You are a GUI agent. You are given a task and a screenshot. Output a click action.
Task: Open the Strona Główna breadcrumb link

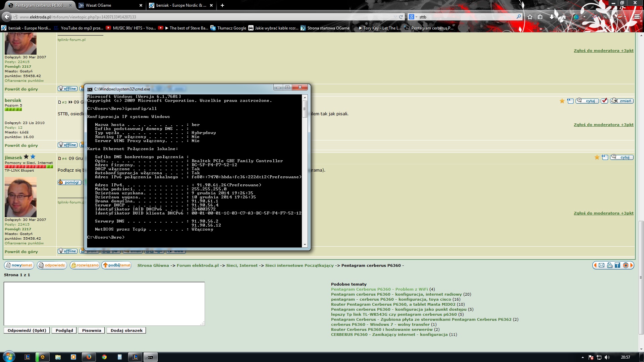pos(153,265)
